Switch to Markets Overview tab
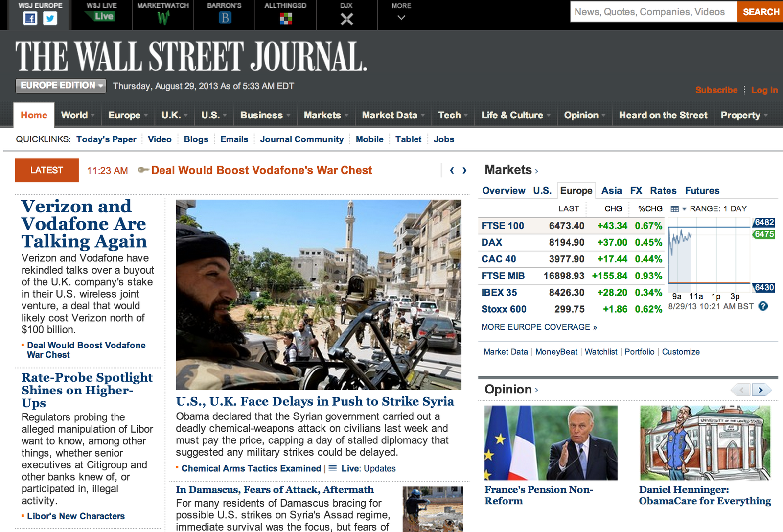 [x=504, y=191]
